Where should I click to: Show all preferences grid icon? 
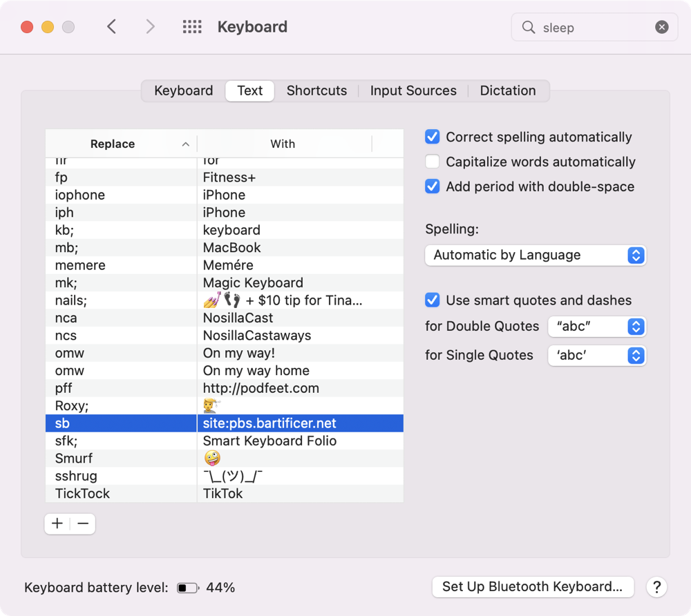click(x=192, y=27)
